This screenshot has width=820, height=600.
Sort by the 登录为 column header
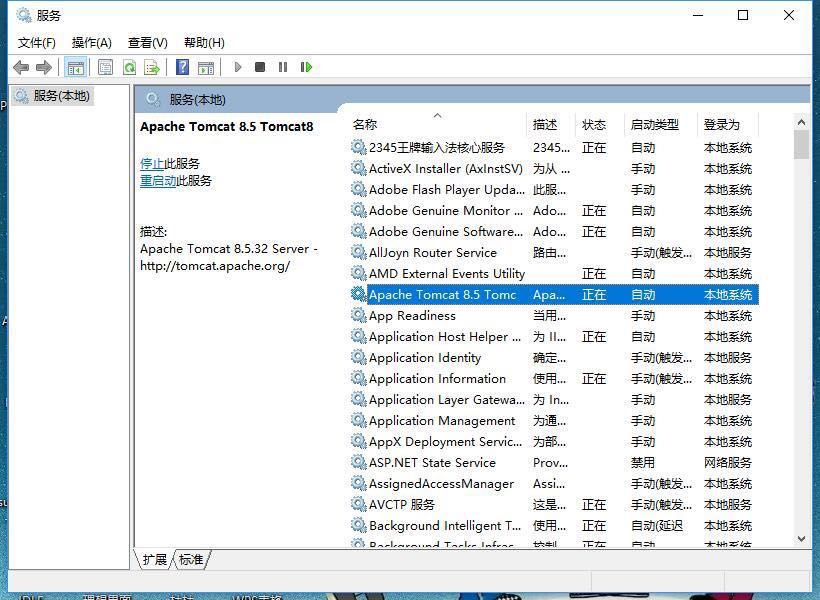(728, 124)
